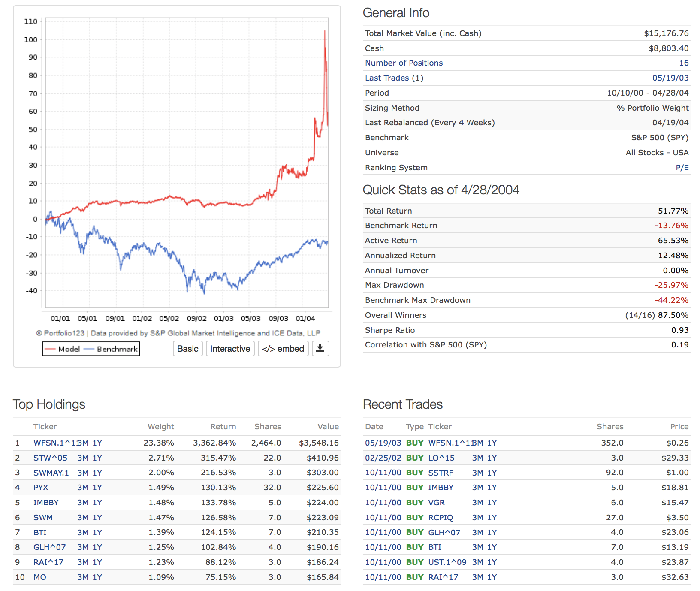Image resolution: width=700 pixels, height=591 pixels.
Task: Click the 05/19/03 last trade date
Action: (x=670, y=78)
